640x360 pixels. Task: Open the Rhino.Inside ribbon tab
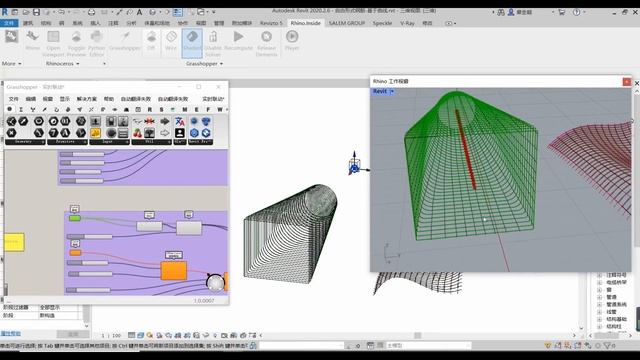[305, 23]
